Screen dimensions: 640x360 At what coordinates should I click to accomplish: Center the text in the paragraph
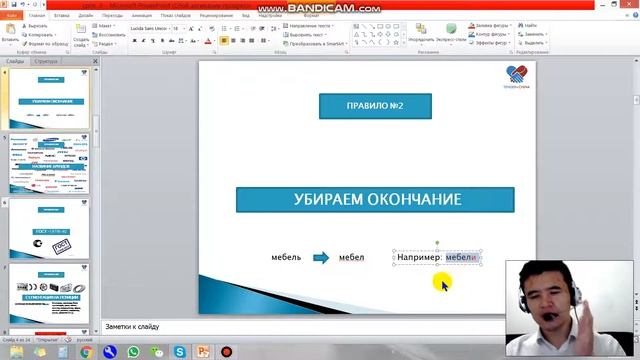tap(233, 41)
